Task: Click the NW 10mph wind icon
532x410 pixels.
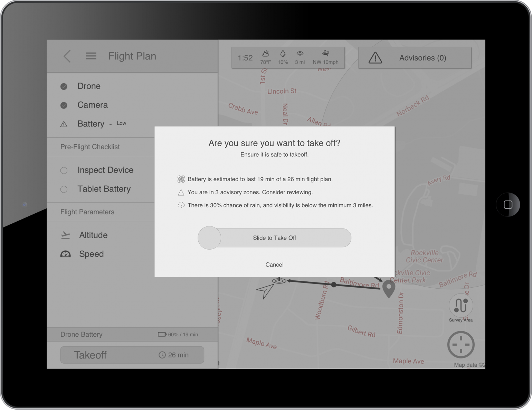Action: [325, 53]
